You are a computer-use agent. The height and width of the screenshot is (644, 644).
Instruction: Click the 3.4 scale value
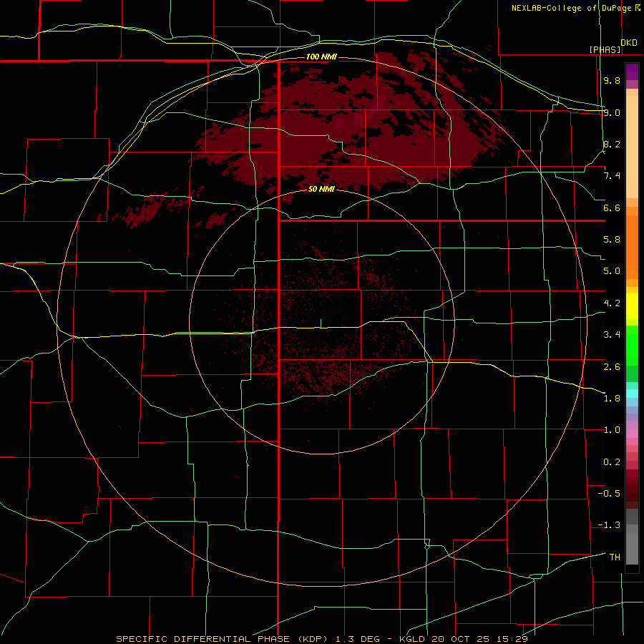612,335
